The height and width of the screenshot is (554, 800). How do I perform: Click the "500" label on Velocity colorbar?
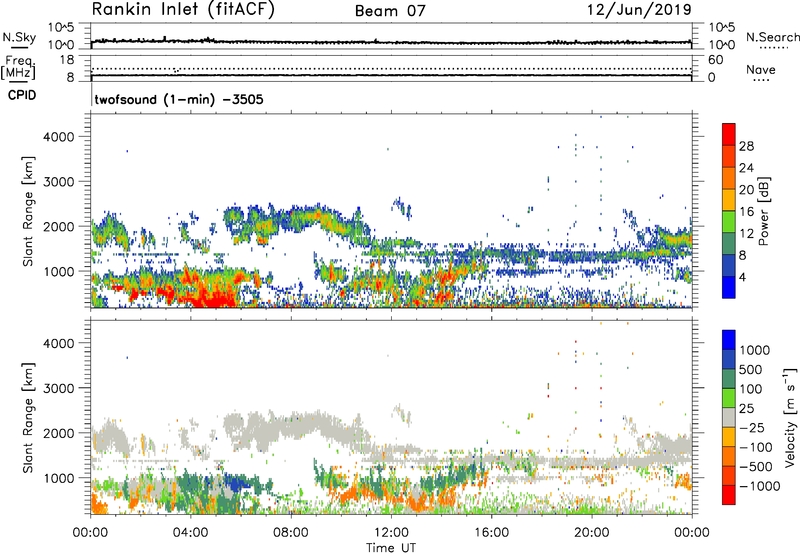click(x=751, y=369)
